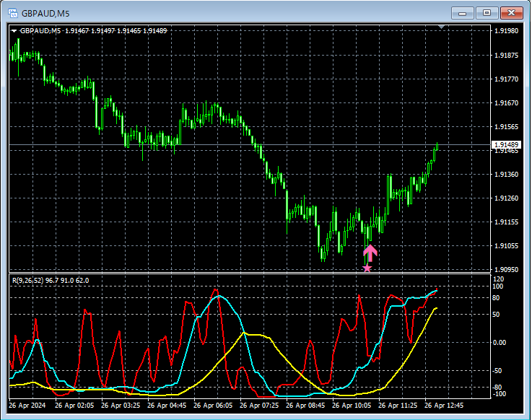Image resolution: width=532 pixels, height=420 pixels.
Task: Click price level 1.91155 on scale
Action: (x=506, y=222)
